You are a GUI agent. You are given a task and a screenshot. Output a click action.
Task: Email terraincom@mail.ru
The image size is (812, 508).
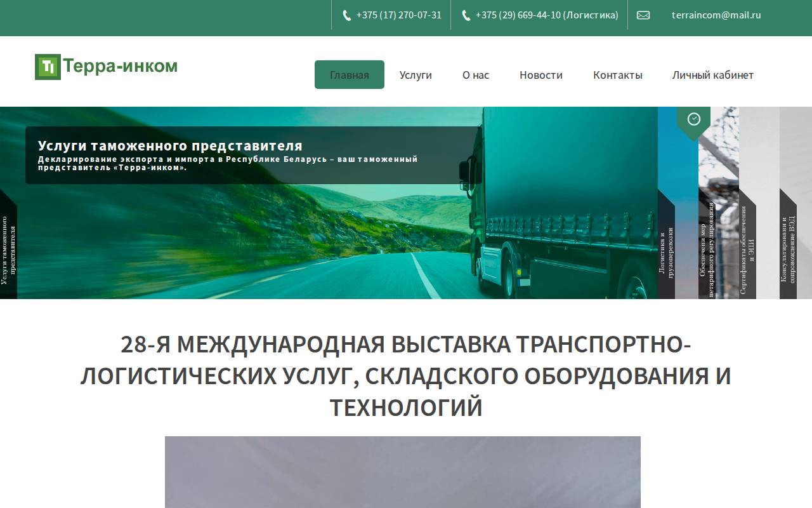click(x=716, y=15)
